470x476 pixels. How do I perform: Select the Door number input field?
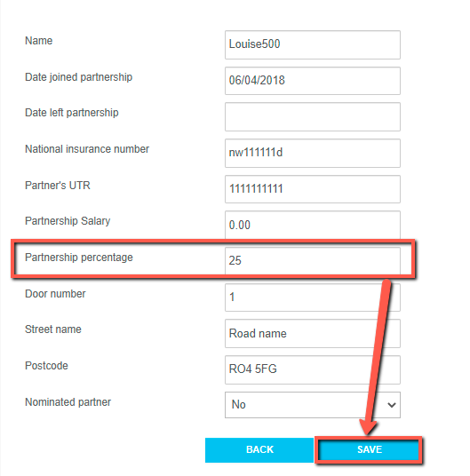click(x=313, y=297)
